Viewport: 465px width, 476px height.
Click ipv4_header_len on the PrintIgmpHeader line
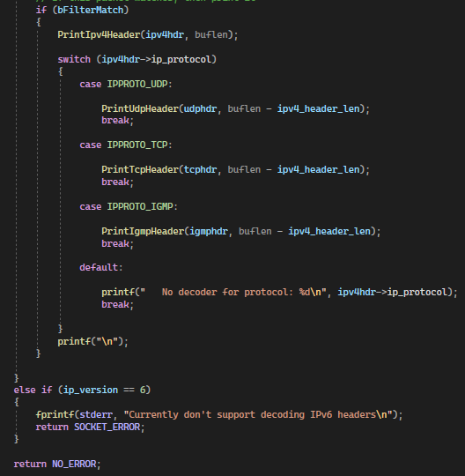pos(329,231)
